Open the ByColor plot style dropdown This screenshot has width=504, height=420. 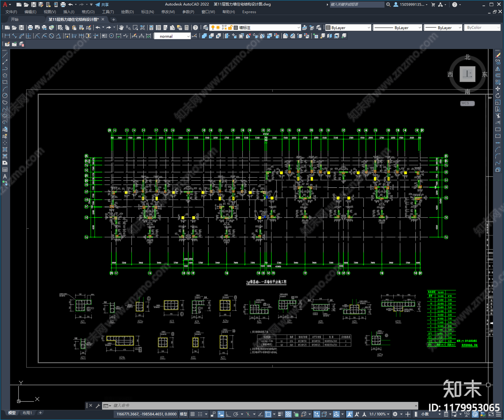pyautogui.click(x=482, y=28)
